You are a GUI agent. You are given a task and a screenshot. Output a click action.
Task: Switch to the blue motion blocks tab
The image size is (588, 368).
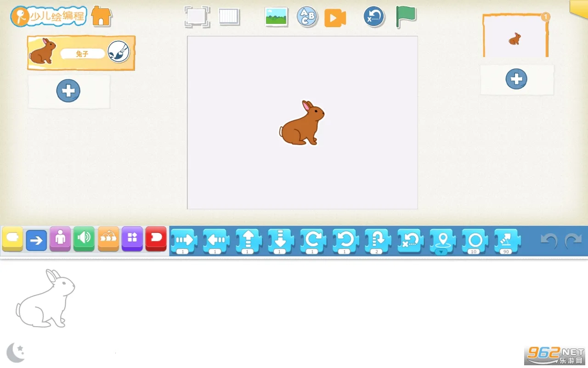click(x=36, y=240)
